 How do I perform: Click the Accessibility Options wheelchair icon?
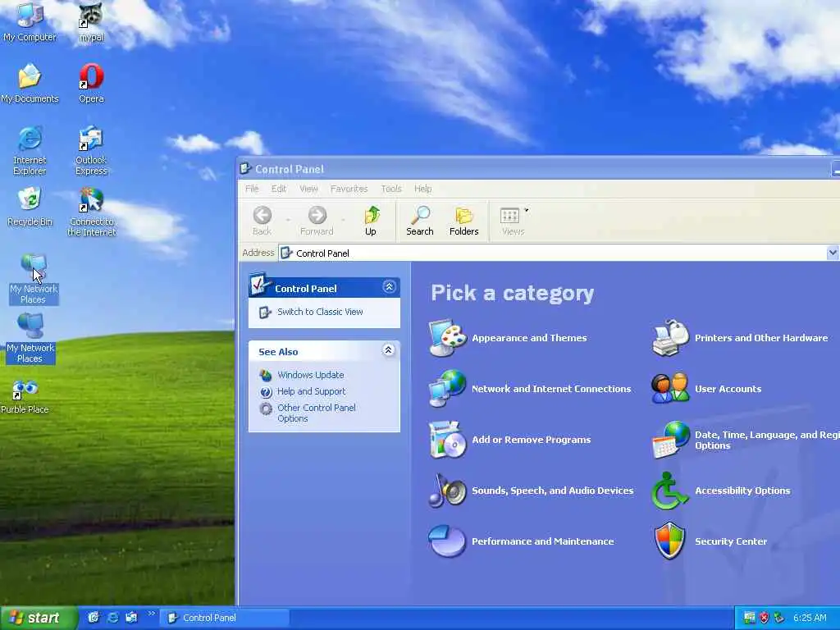click(669, 491)
